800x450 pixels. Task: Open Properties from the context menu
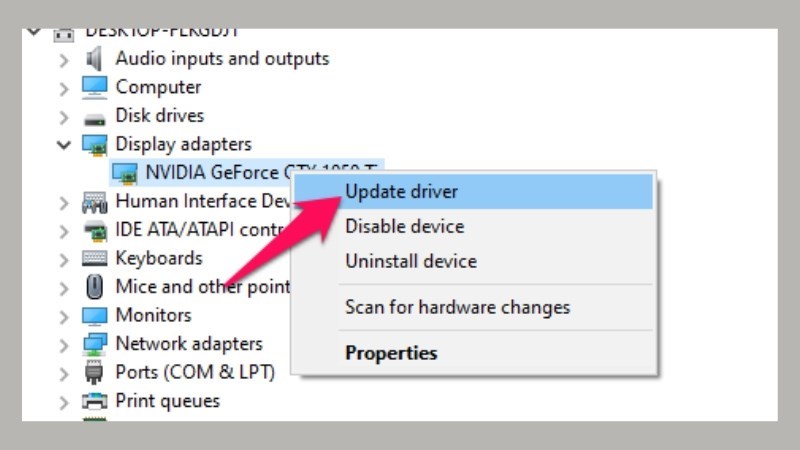(x=391, y=353)
